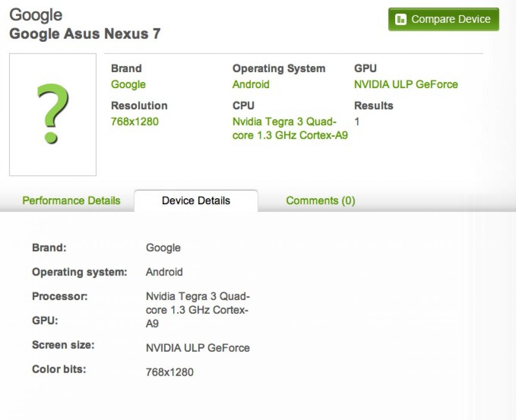Open the Comments (0) tab
The height and width of the screenshot is (420, 516).
coord(320,201)
